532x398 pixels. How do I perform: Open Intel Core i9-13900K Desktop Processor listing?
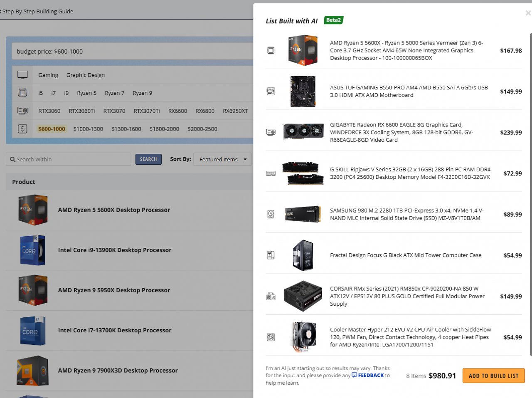tap(115, 250)
